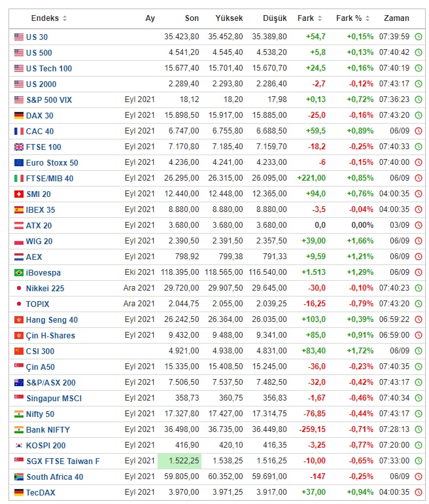
Task: Click the Brazil flag icon beside iBovespa
Action: [19, 272]
